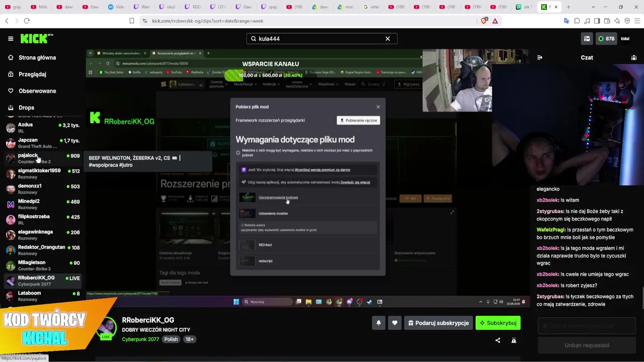Open the Lataboom channel

pos(42,296)
